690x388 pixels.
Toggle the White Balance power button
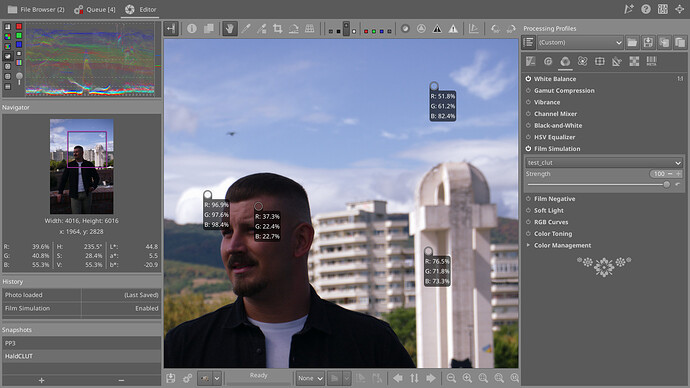tap(528, 79)
